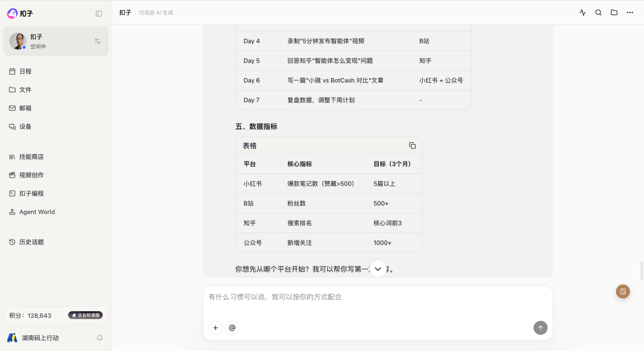Screen dimensions: 644x351
Task: Open 技能商店 in sidebar
Action: pos(56,157)
